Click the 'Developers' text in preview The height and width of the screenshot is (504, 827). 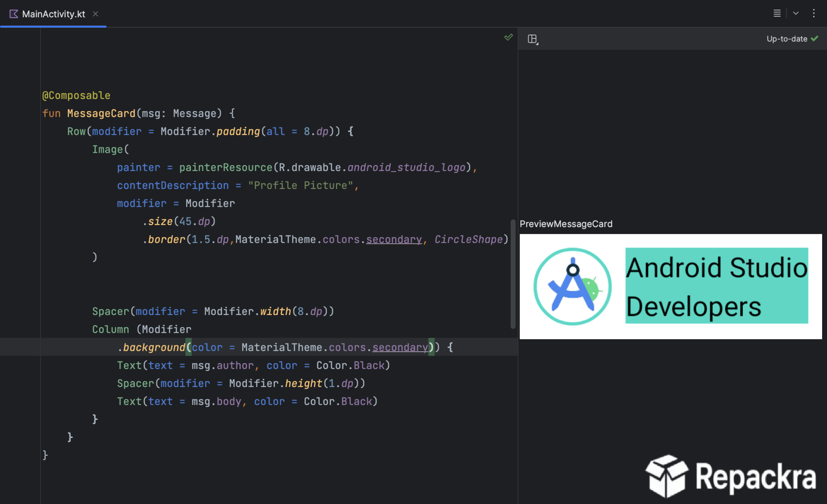click(x=694, y=307)
